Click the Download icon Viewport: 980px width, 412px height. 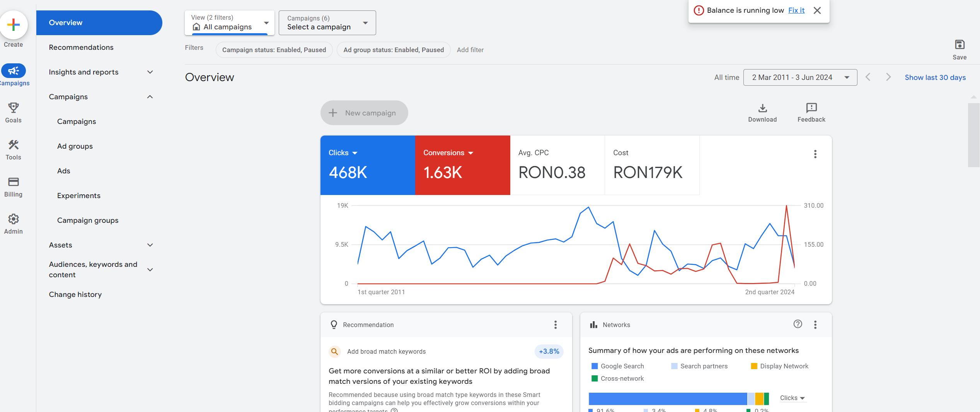[x=762, y=108]
